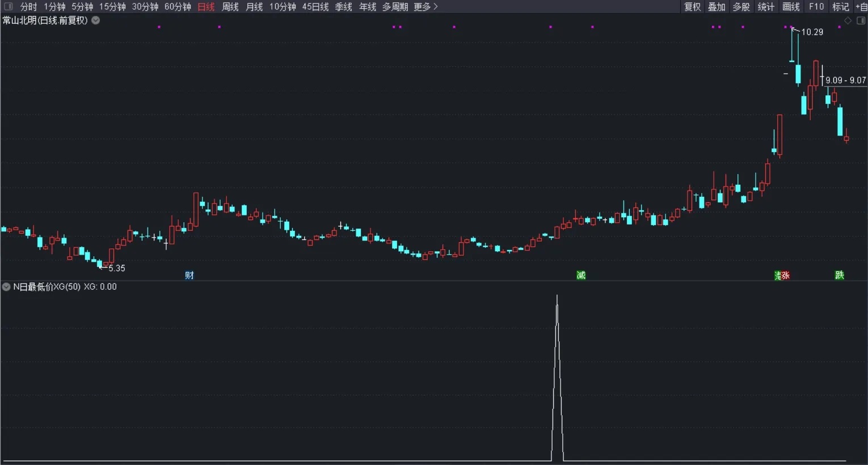Collapse the N日最低价XG indicator panel
Viewport: 868px width, 465px height.
(x=6, y=286)
